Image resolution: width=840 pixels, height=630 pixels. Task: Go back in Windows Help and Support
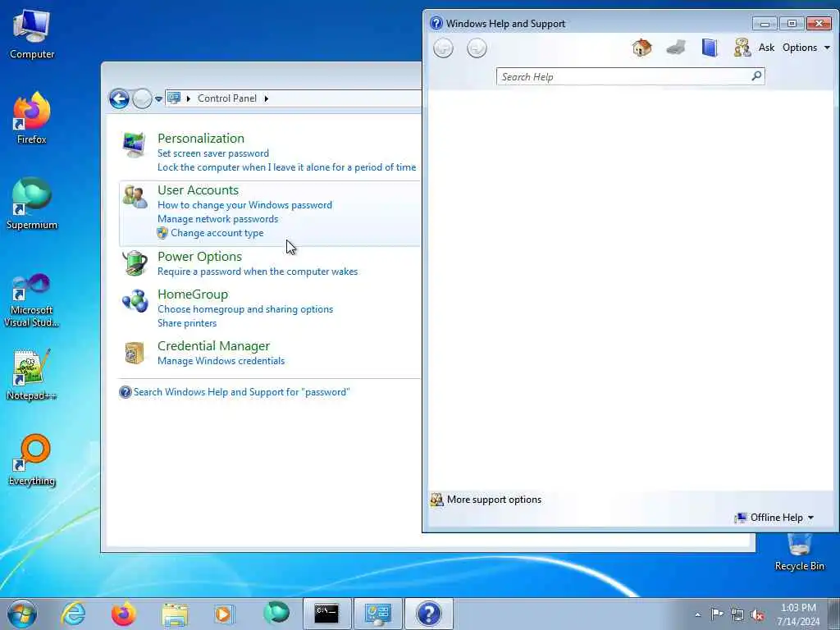point(443,48)
